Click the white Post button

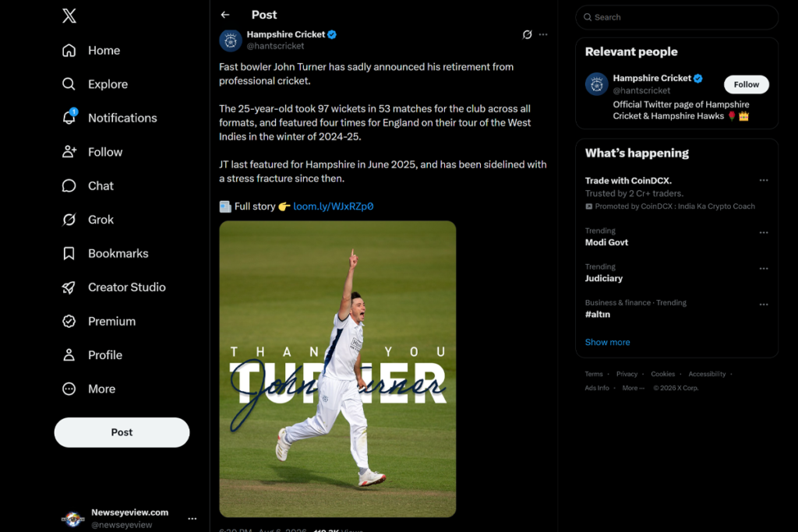click(122, 432)
